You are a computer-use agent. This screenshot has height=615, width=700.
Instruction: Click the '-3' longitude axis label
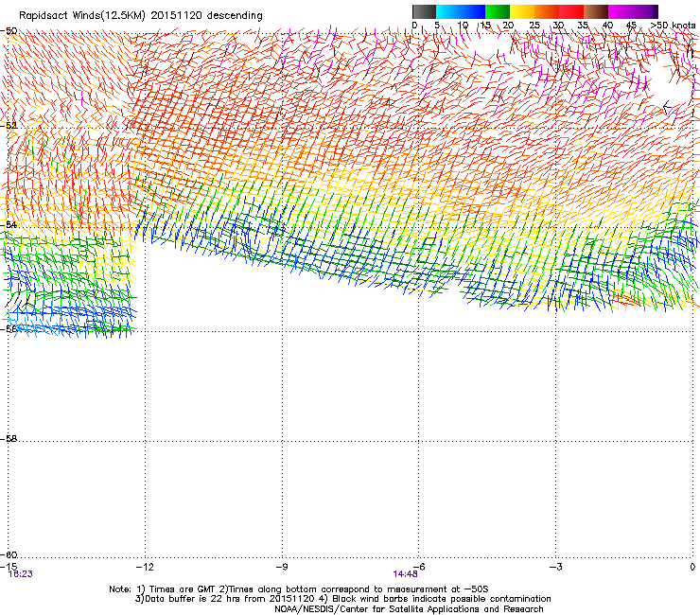(556, 567)
